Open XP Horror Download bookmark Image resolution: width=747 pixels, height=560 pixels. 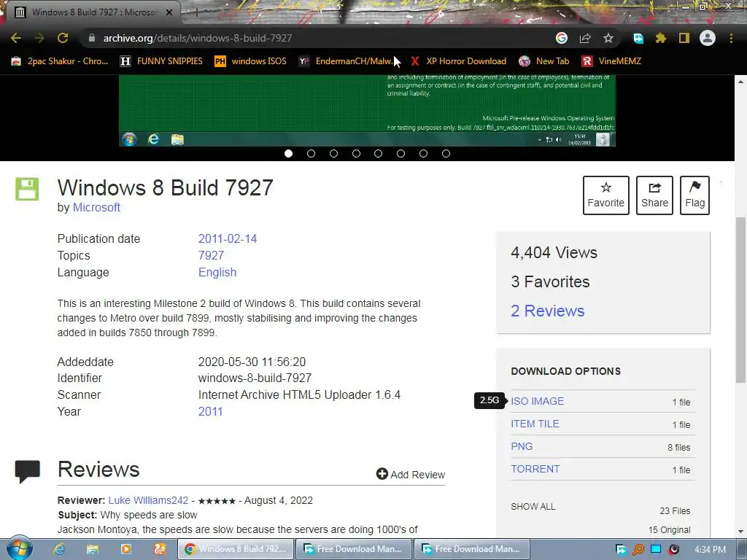(x=458, y=61)
